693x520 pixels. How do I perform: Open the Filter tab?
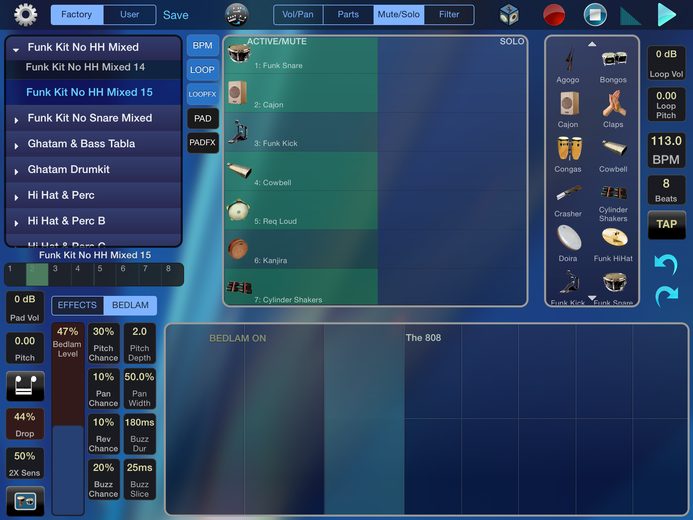449,15
